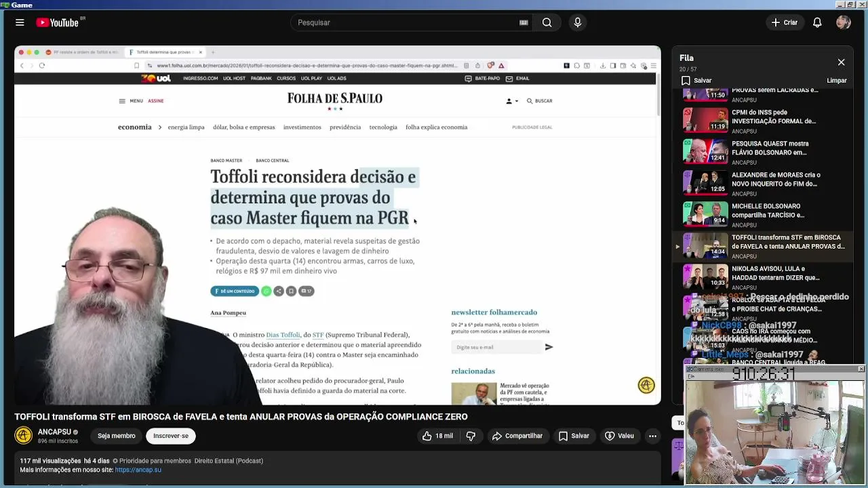Play queue video CPMI do INSS
Screen dimensions: 868x488
coord(763,121)
